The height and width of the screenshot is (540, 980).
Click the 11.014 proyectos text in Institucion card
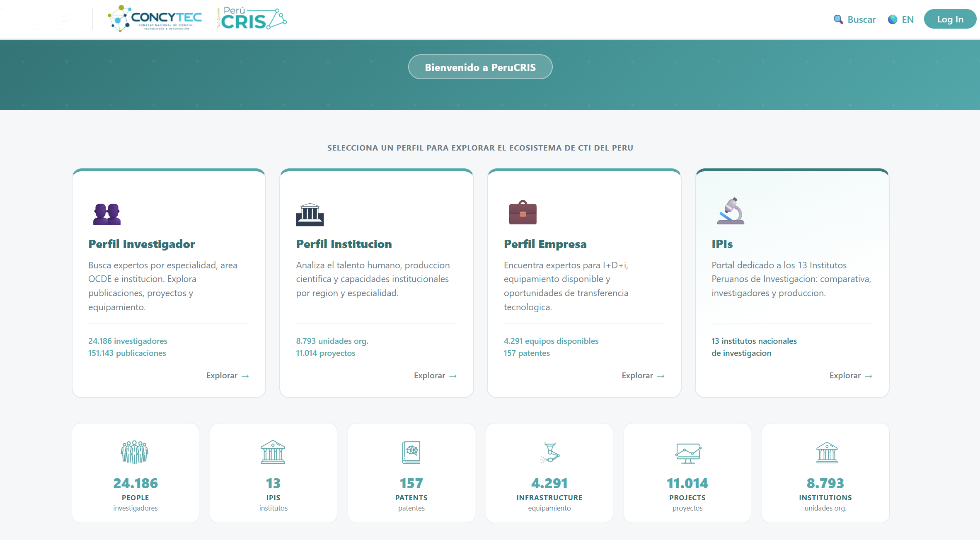[326, 353]
